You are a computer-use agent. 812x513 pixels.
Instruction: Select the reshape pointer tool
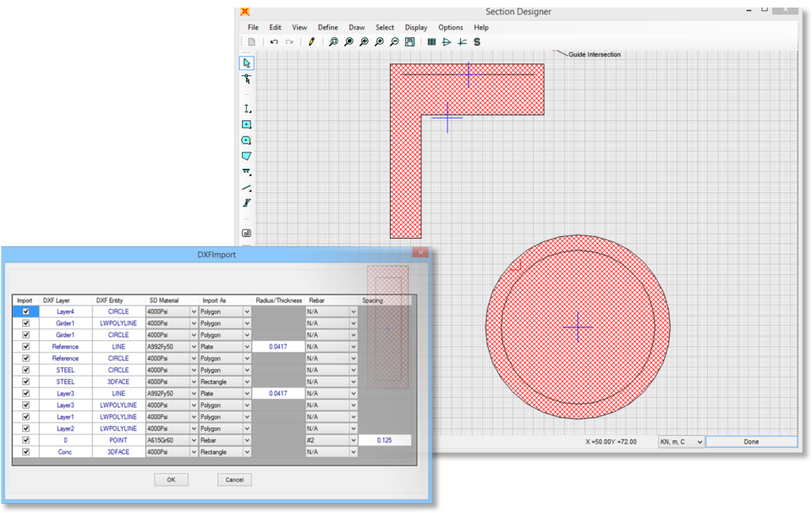247,80
